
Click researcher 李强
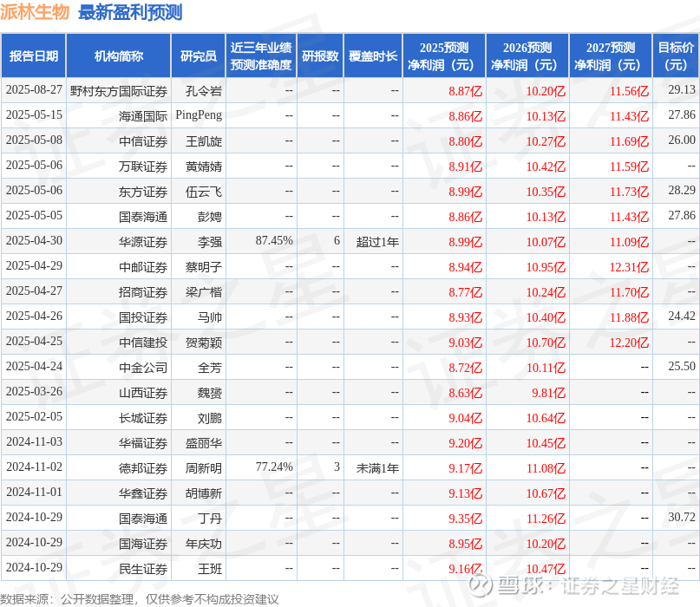[x=210, y=242]
